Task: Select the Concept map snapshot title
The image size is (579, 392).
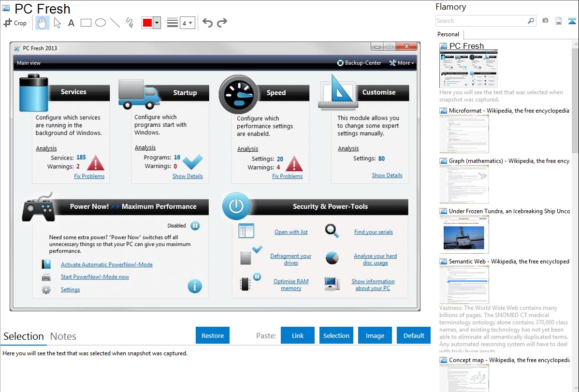Action: point(509,360)
